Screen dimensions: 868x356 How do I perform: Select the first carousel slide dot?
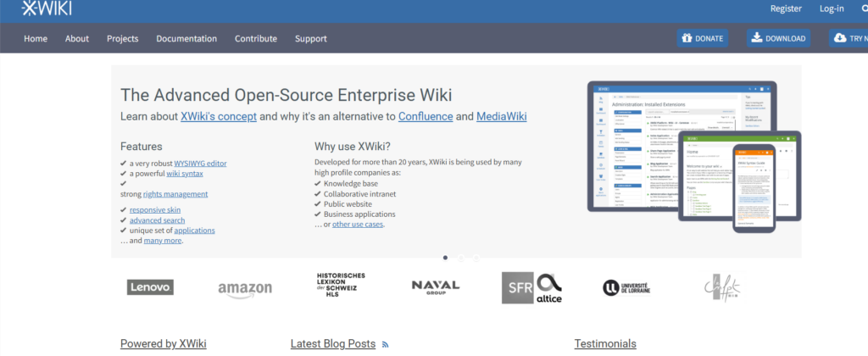click(445, 257)
